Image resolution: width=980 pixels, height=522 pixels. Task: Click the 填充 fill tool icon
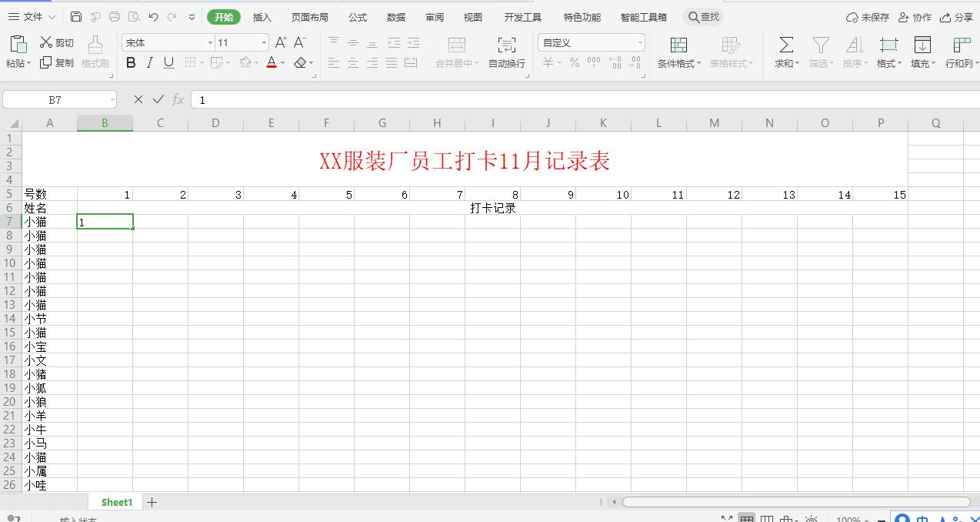(922, 51)
